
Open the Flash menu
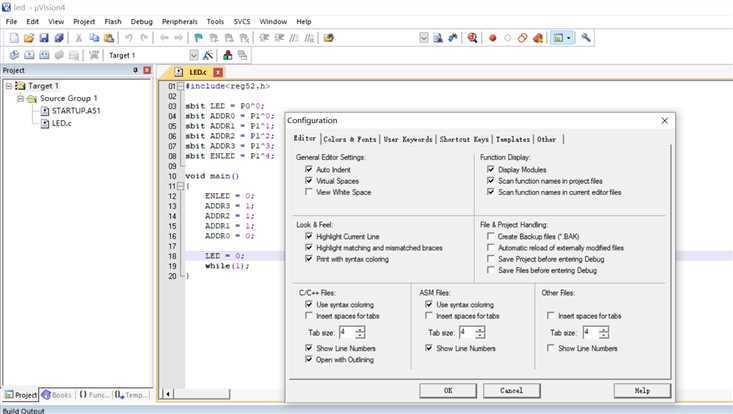tap(113, 21)
